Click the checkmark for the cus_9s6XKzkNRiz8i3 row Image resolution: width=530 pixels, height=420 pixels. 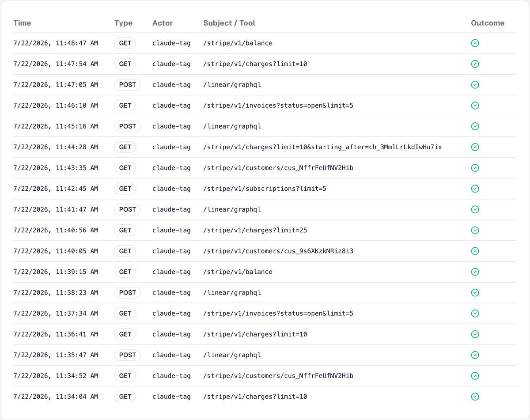coord(475,251)
